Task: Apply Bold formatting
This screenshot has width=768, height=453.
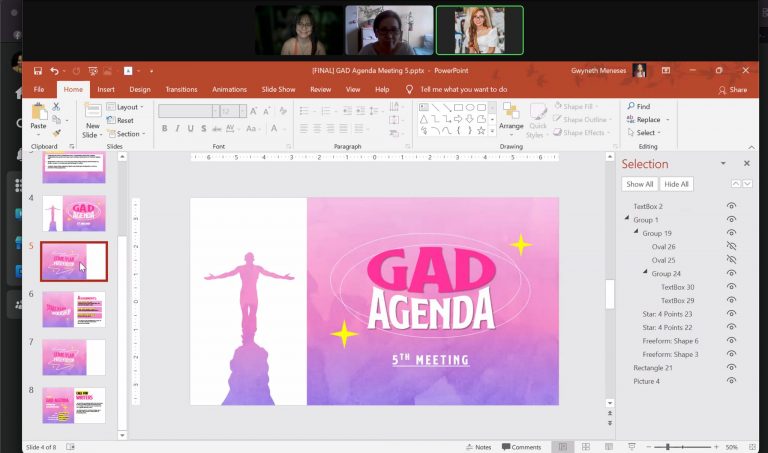Action: [x=164, y=128]
